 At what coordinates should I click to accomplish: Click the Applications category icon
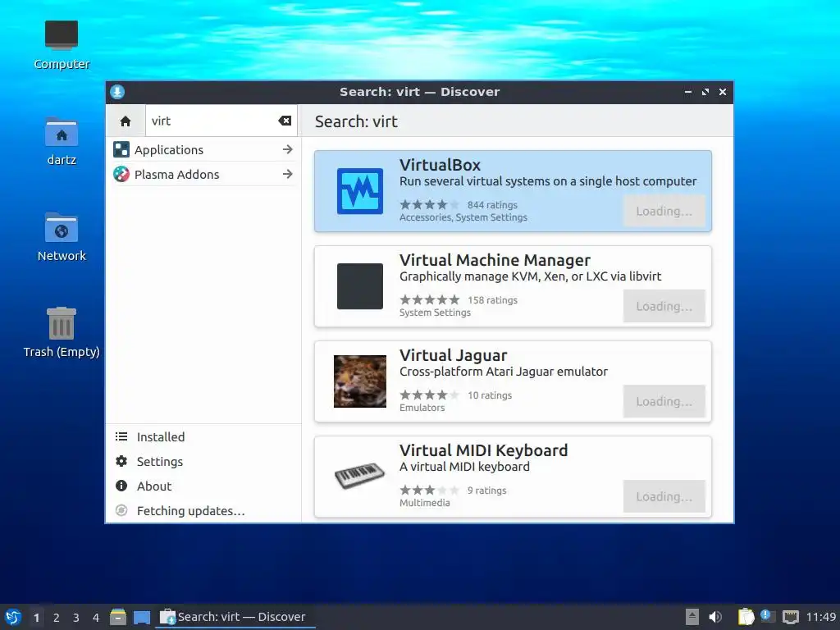121,149
